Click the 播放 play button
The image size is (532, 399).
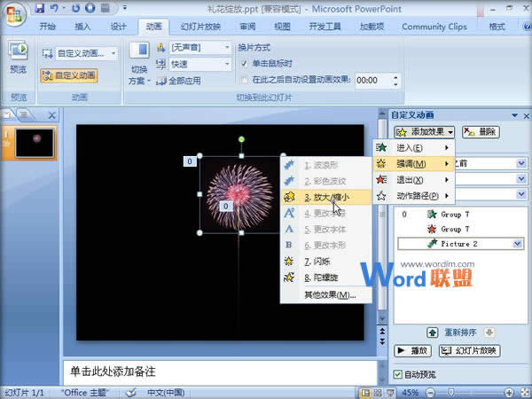tap(412, 351)
